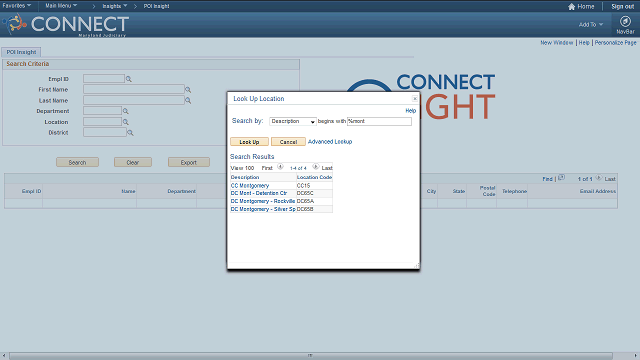Screen dimensions: 640x360
Task: Open lookup magnifier beside District
Action: coord(130,133)
